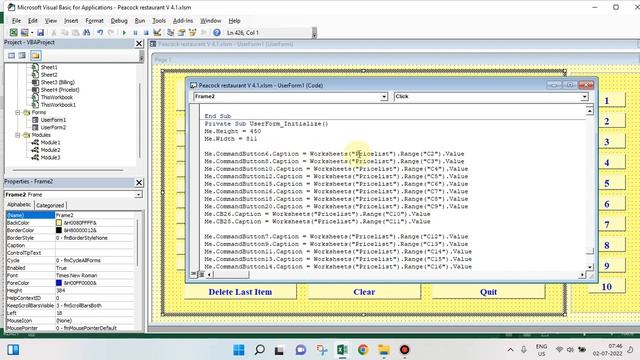Click the Quit button on UserForm
Image resolution: width=640 pixels, height=360 pixels.
[x=488, y=292]
